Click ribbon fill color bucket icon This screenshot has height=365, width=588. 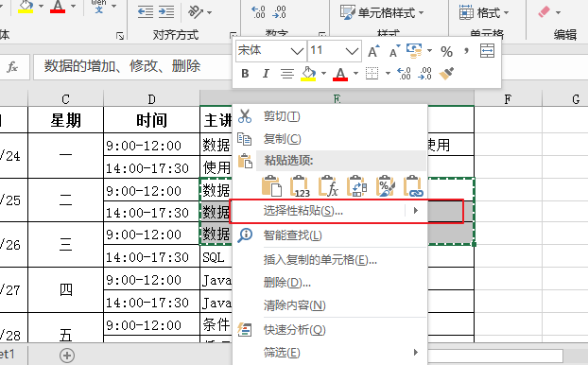[x=26, y=7]
